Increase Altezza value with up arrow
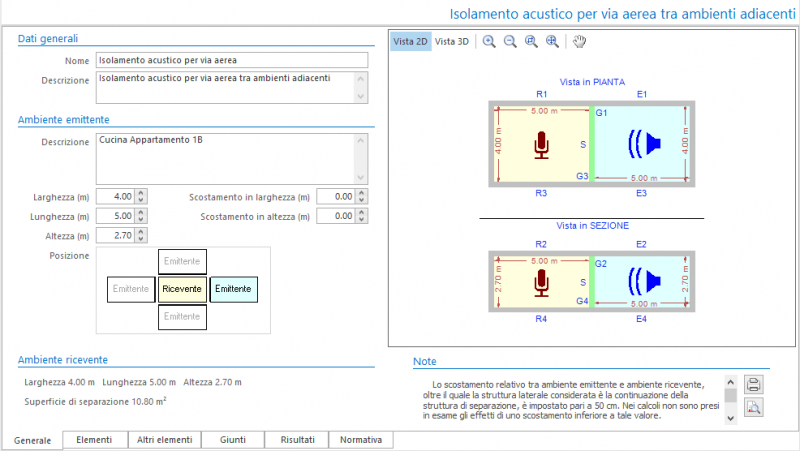 (141, 232)
